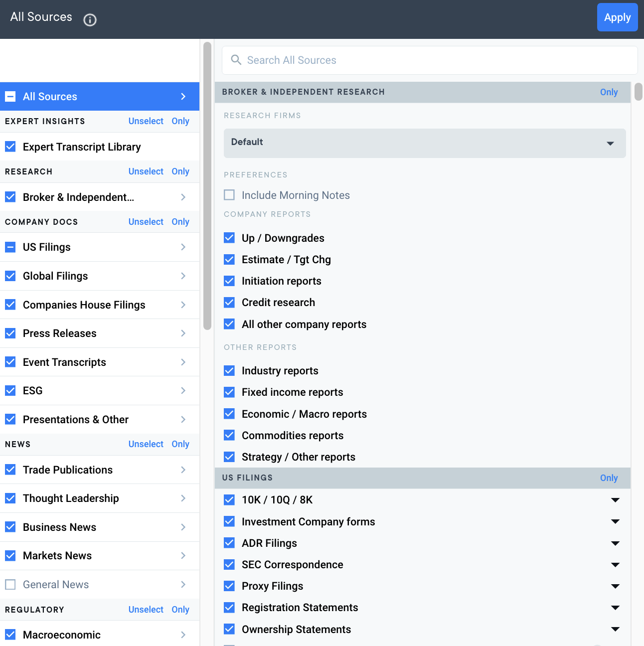644x646 pixels.
Task: Click the magnifier icon in search bar
Action: (x=236, y=60)
